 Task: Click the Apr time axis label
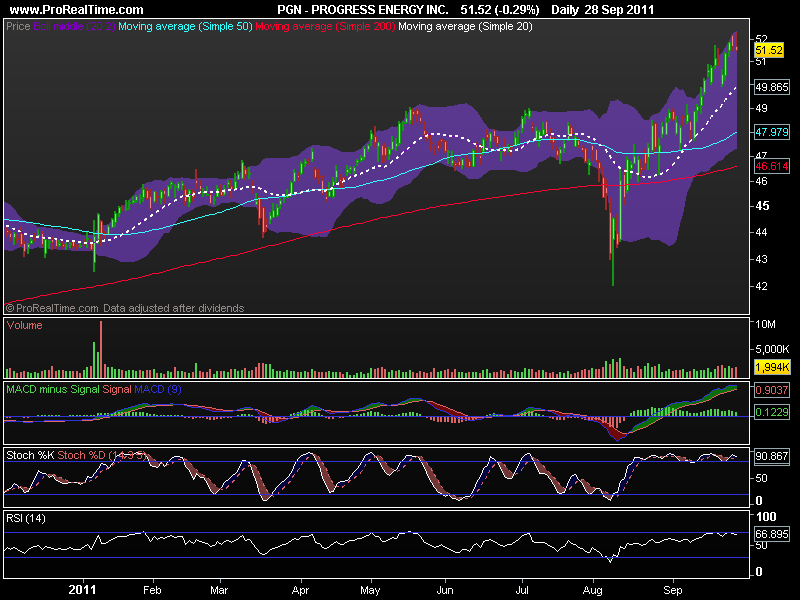point(300,590)
